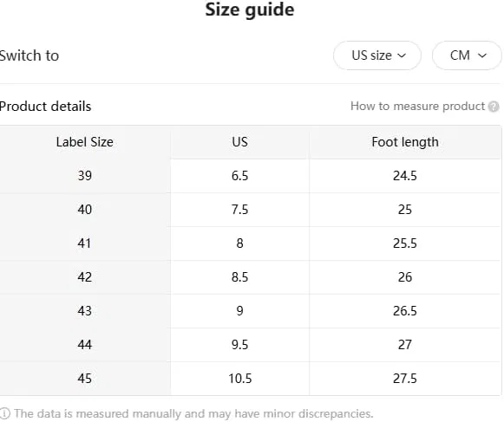Click the info icon near disclaimer
The image size is (504, 422).
click(x=5, y=413)
